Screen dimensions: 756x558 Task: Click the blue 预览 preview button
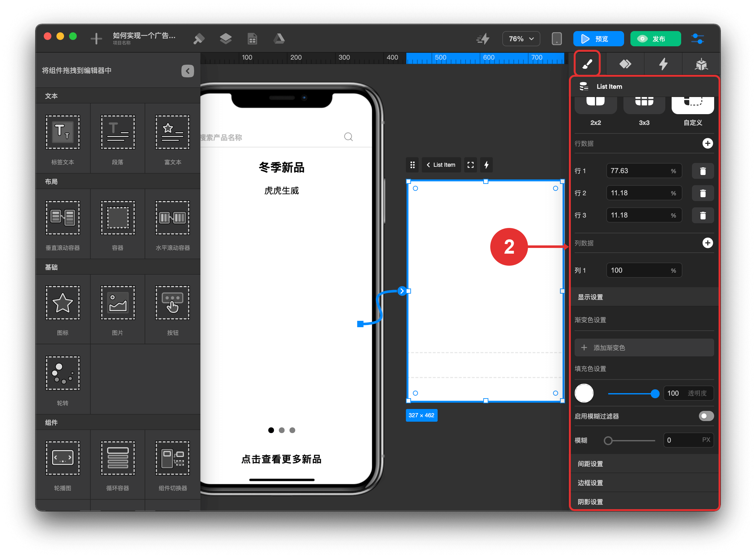pos(598,39)
